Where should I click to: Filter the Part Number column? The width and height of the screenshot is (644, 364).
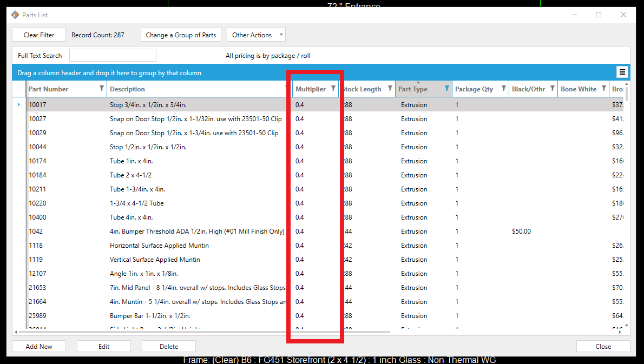coord(101,89)
